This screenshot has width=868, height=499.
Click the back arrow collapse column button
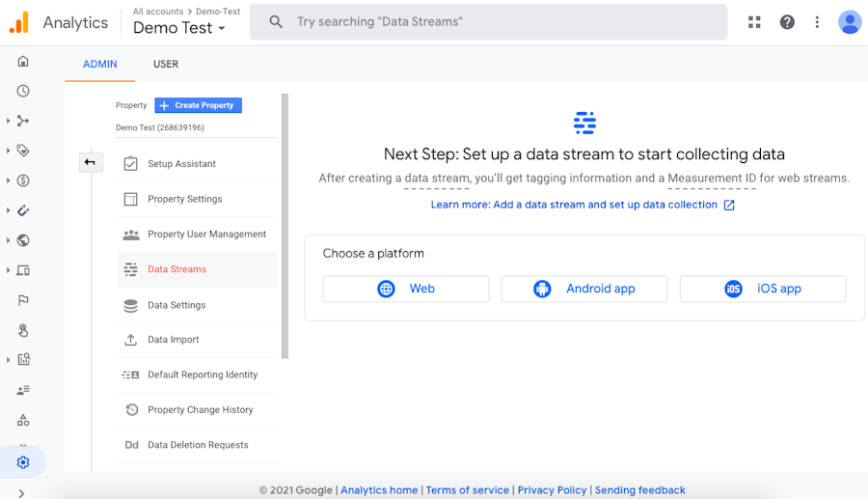point(91,162)
